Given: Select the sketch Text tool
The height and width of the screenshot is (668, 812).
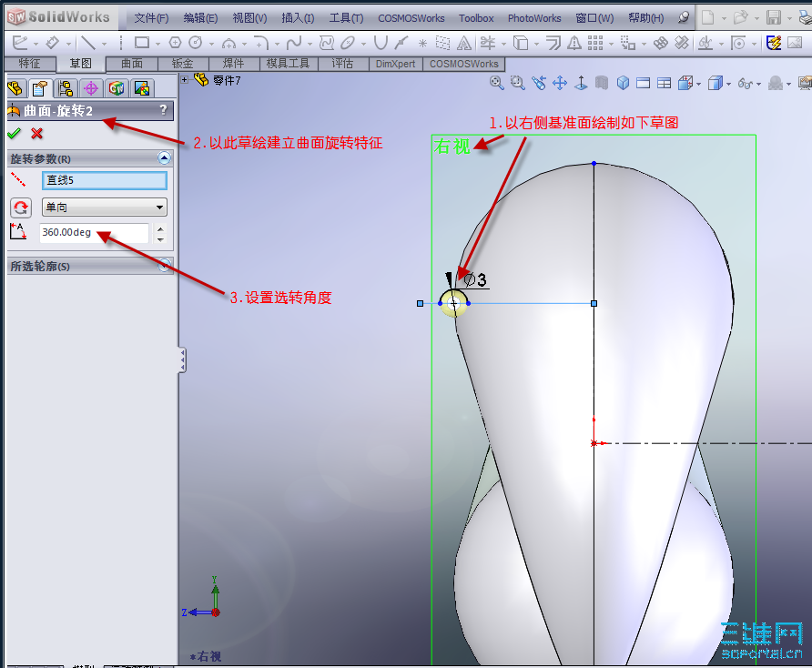Looking at the screenshot, I should click(x=464, y=44).
